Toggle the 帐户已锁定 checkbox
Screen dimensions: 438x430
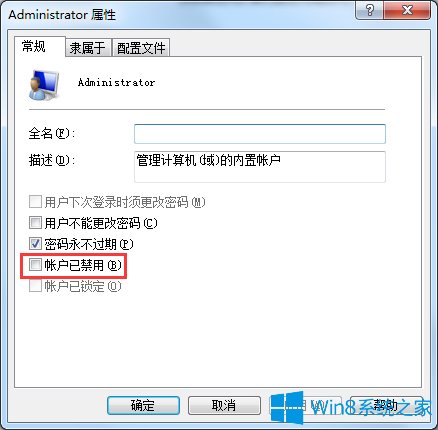35,286
